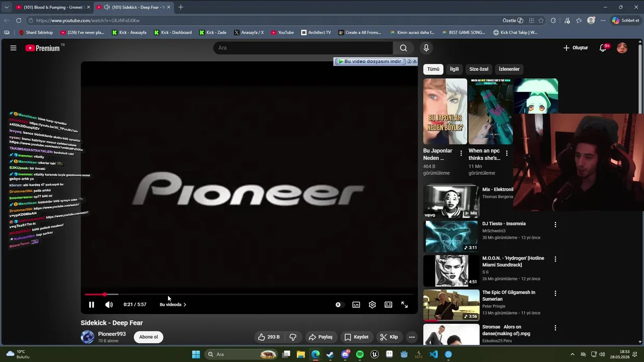Open the browser extensions puzzle icon
This screenshot has height=362, width=644.
click(x=553, y=21)
